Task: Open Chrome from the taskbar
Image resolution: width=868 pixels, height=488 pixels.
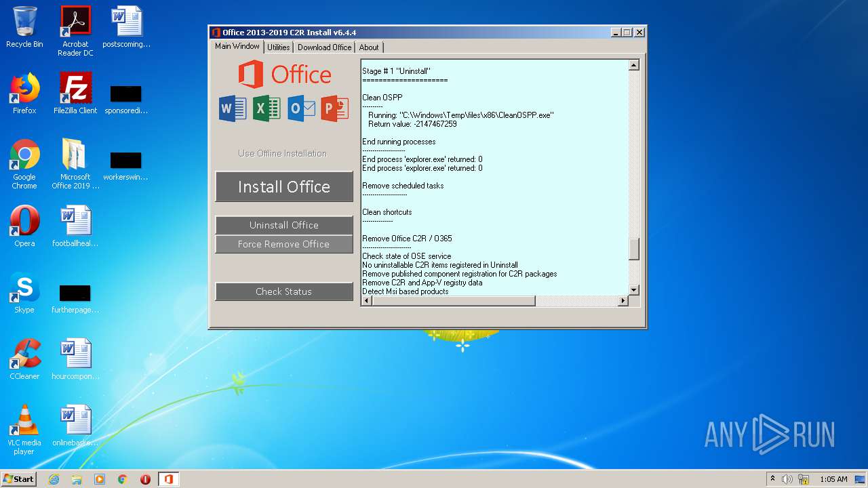Action: [123, 479]
